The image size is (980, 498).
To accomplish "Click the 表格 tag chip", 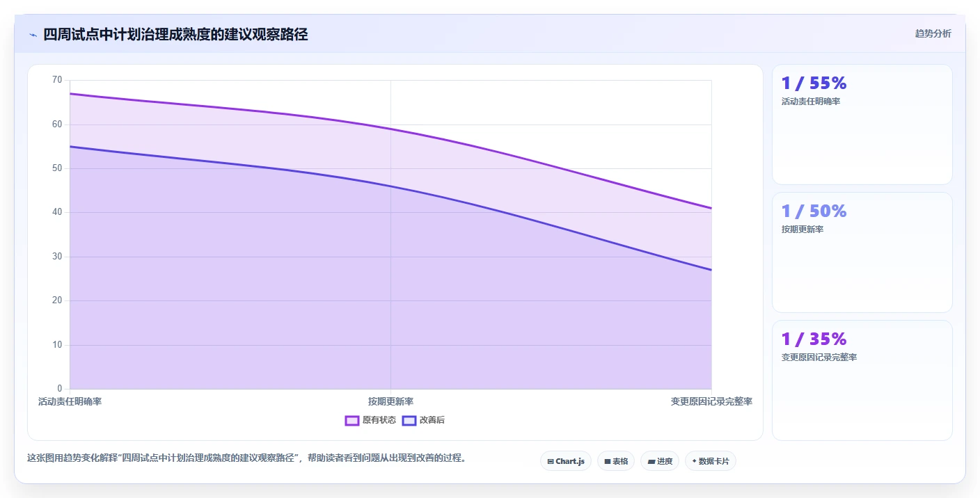I will (616, 461).
